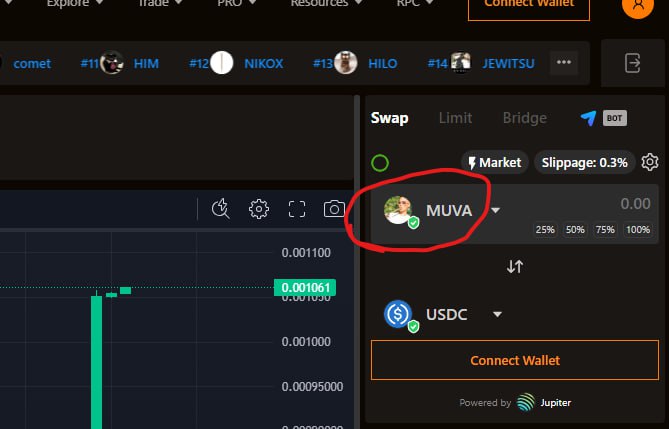Click the indicator search lightning icon

(x=221, y=209)
